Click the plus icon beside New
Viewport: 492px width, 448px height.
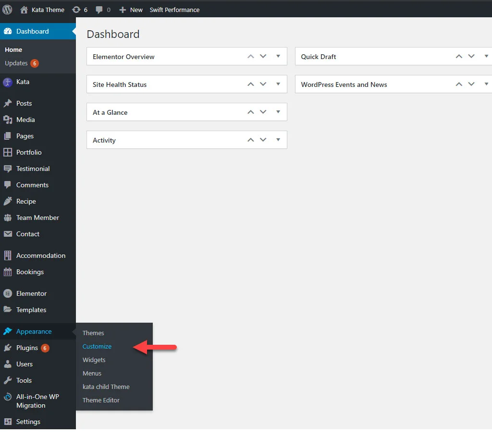point(123,10)
